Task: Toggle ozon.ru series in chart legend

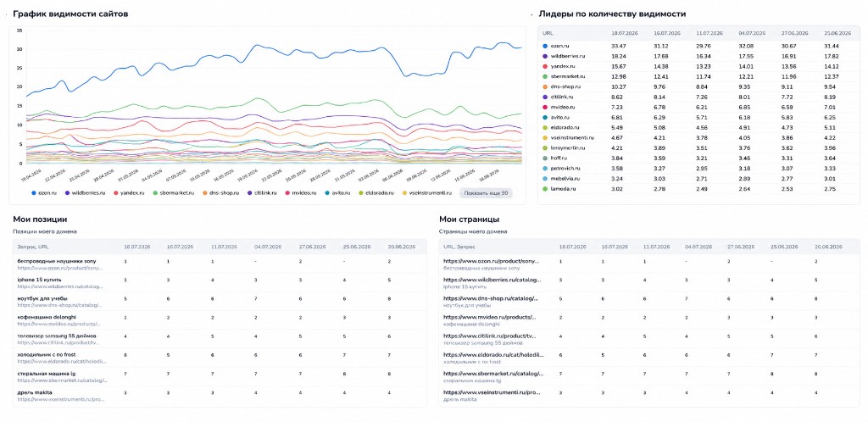Action: coord(46,193)
